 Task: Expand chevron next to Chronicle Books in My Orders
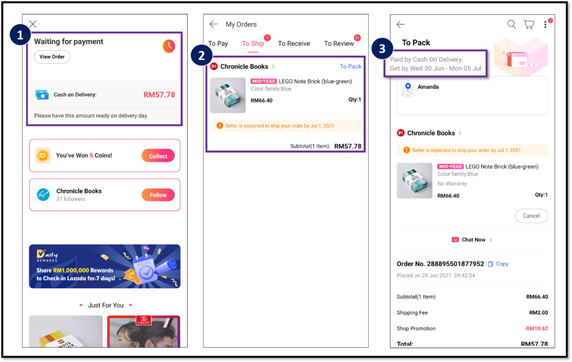click(273, 66)
